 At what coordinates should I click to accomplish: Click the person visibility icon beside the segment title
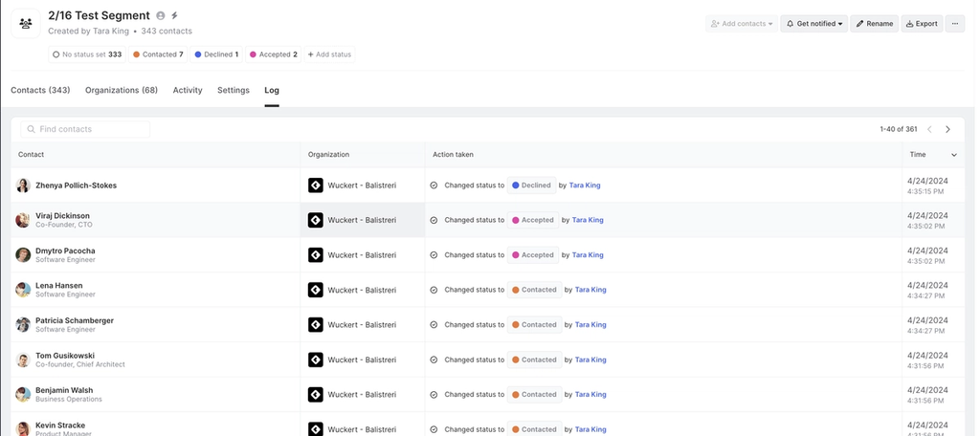(x=161, y=15)
